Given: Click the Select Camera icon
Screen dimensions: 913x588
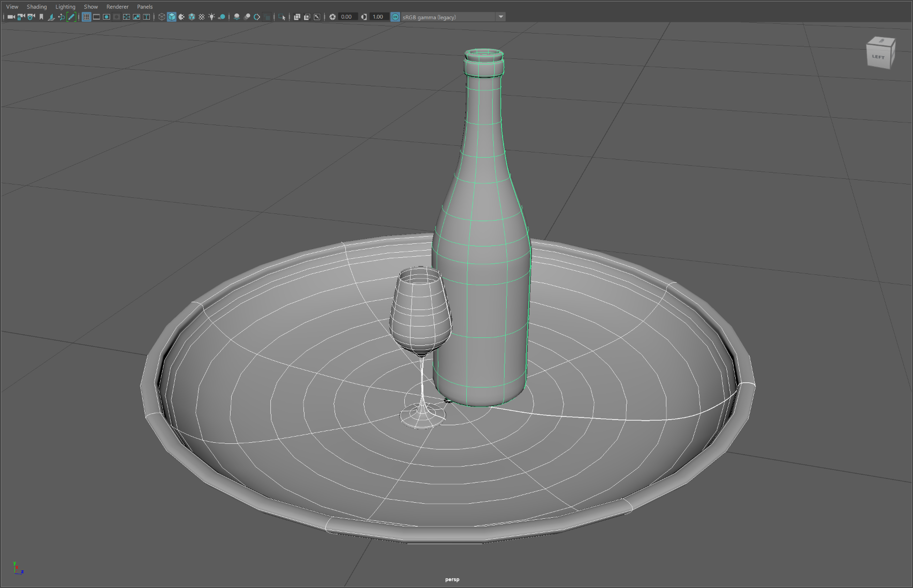Looking at the screenshot, I should (x=11, y=17).
